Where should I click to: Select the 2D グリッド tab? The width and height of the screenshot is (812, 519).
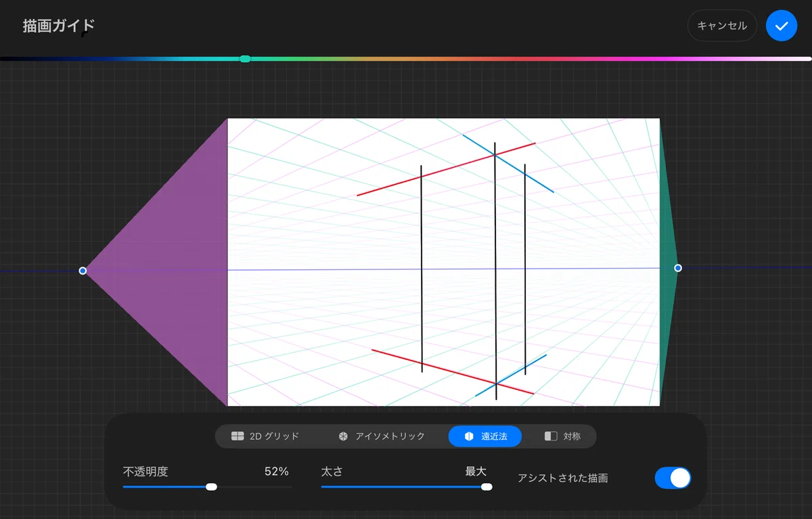point(265,436)
